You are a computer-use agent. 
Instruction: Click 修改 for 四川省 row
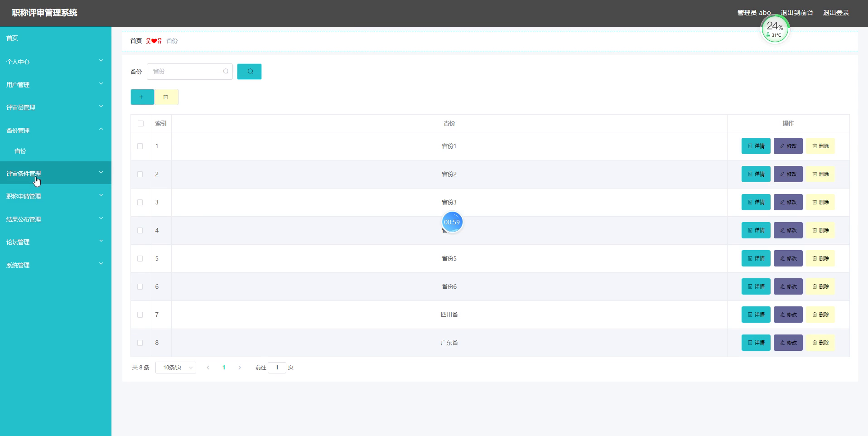point(788,315)
